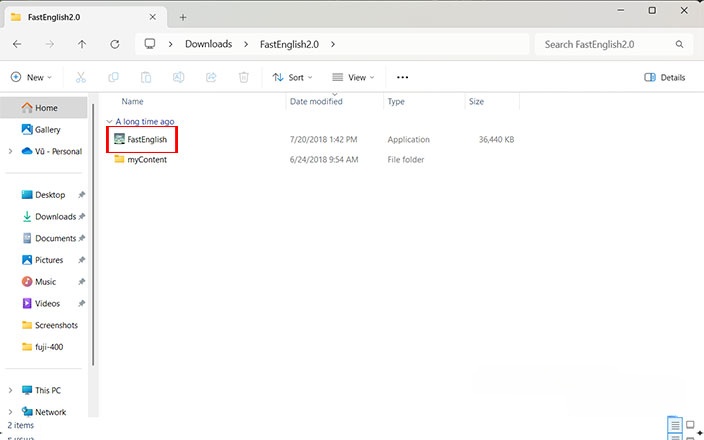Image resolution: width=704 pixels, height=440 pixels.
Task: Click the Cut scissors icon
Action: click(x=81, y=77)
